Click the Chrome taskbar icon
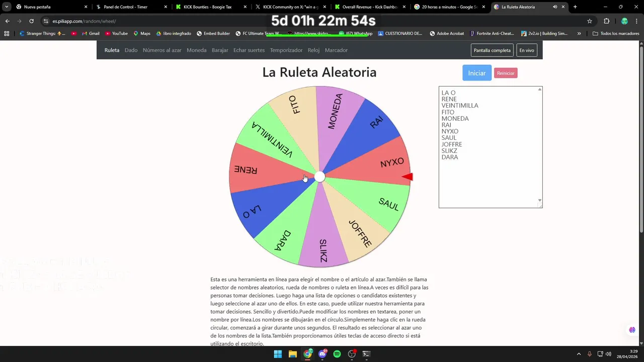 307,354
